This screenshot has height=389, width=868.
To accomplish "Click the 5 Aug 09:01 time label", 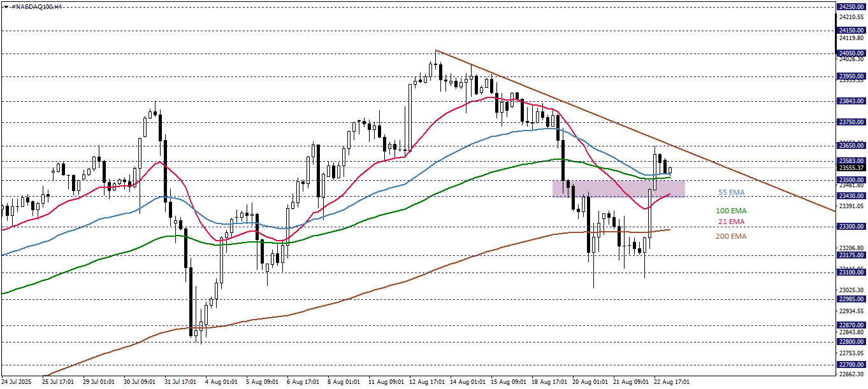I will tap(261, 383).
